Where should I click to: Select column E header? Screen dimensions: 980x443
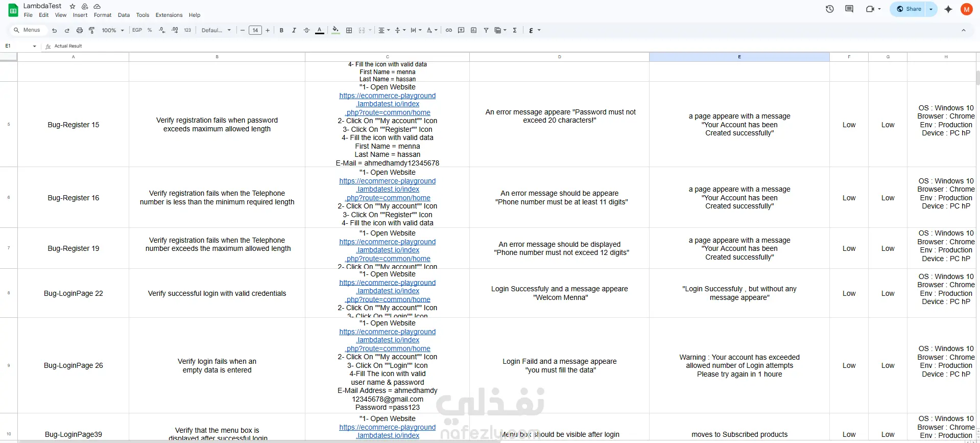click(739, 57)
